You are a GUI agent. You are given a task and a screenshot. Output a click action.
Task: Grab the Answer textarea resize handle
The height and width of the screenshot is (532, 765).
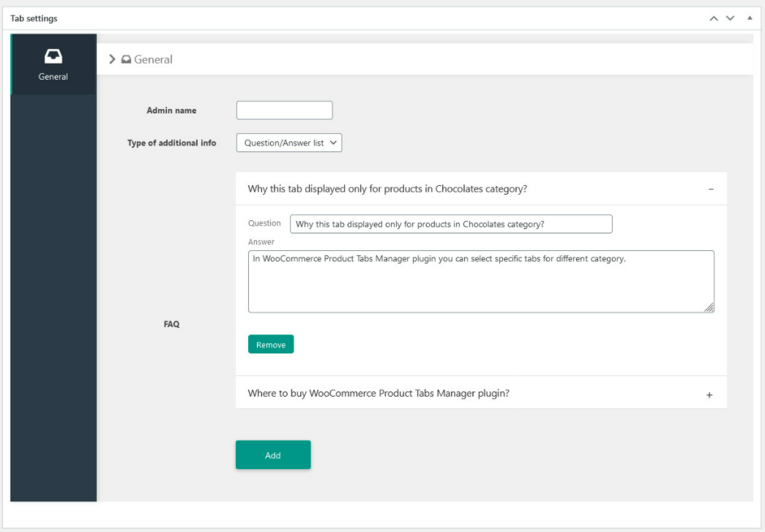click(x=709, y=307)
